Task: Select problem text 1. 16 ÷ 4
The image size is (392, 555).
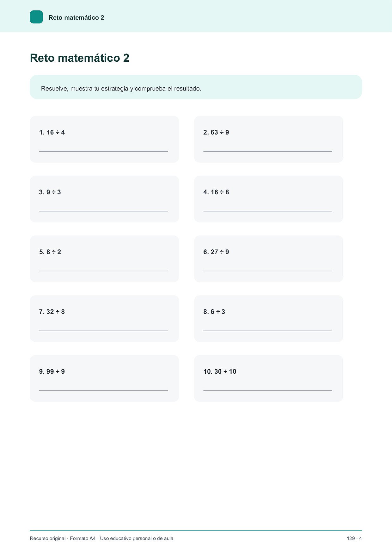Action: [52, 132]
